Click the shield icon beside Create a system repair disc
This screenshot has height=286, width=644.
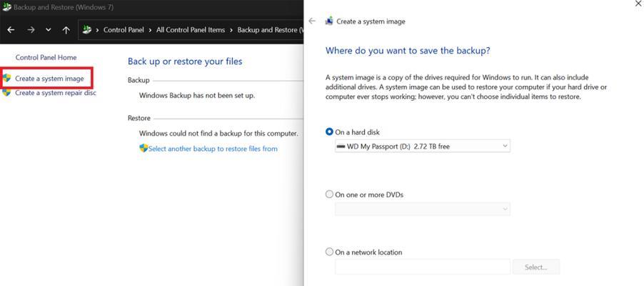tap(6, 92)
